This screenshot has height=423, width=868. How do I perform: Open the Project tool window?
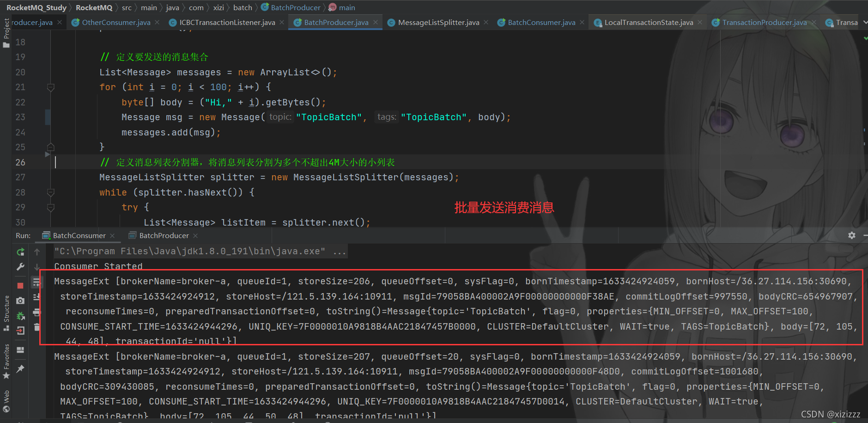pyautogui.click(x=6, y=32)
